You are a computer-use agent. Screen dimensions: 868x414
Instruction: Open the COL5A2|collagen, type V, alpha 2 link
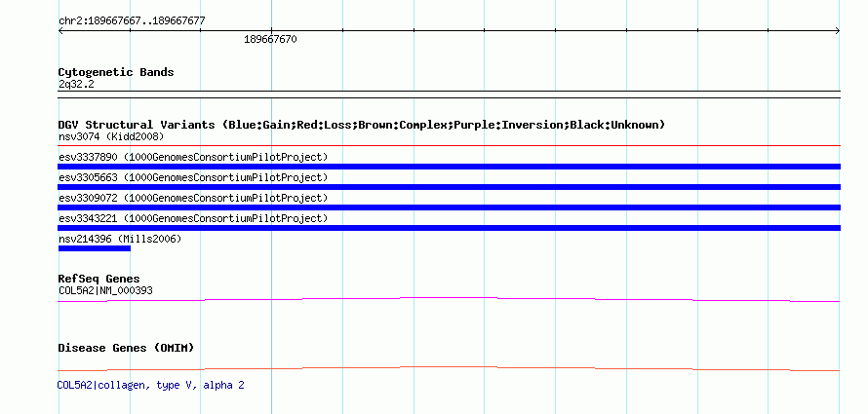(x=150, y=385)
